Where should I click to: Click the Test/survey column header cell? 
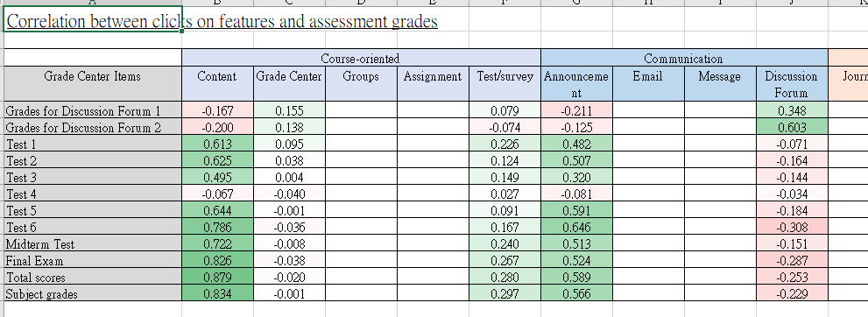pyautogui.click(x=505, y=83)
